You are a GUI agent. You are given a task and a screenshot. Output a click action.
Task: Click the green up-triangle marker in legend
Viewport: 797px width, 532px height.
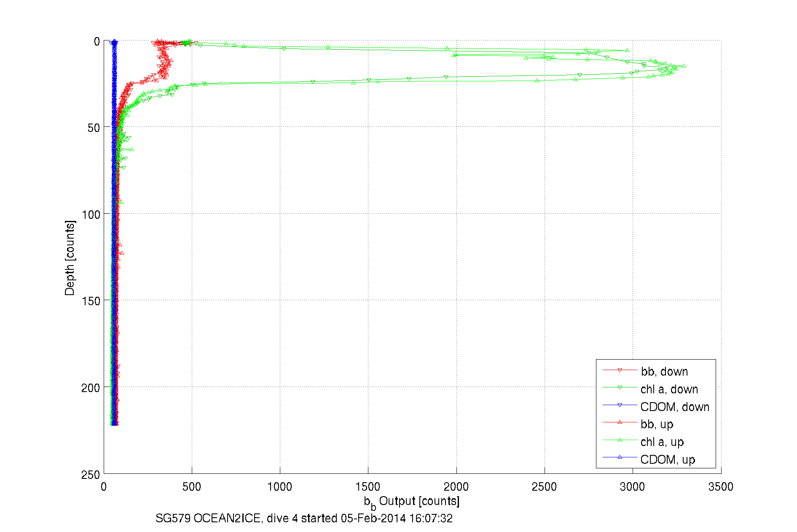(620, 440)
